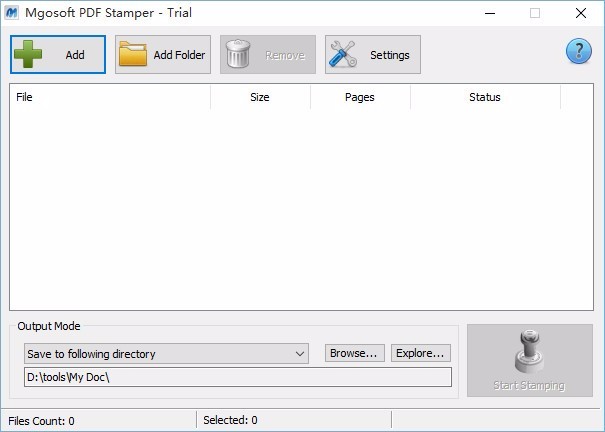Image resolution: width=605 pixels, height=432 pixels.
Task: Click the Selected: 0 status text
Action: [x=230, y=420]
